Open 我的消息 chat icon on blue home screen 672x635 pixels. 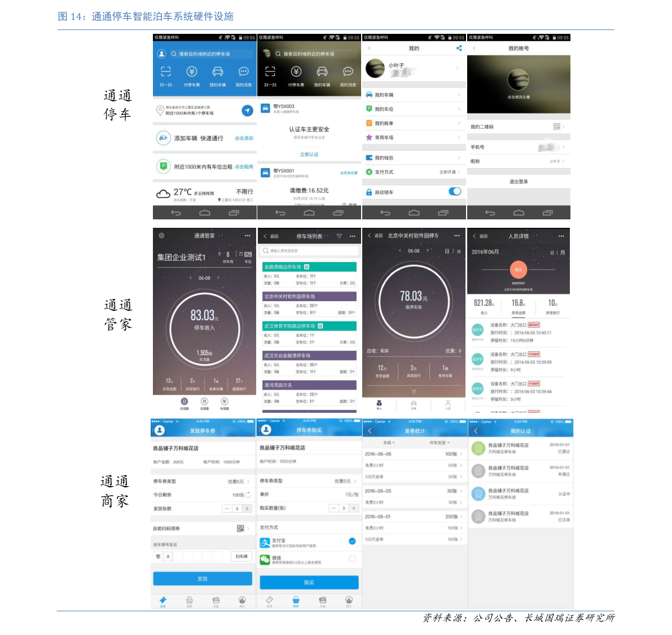243,72
